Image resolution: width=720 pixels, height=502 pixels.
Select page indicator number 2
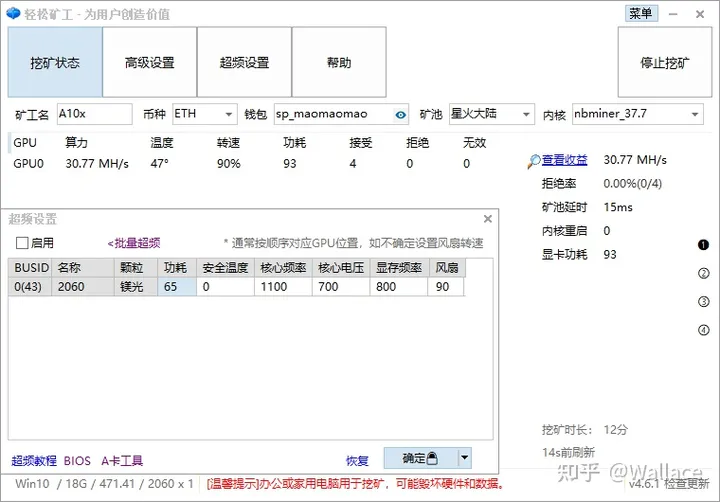tap(703, 273)
